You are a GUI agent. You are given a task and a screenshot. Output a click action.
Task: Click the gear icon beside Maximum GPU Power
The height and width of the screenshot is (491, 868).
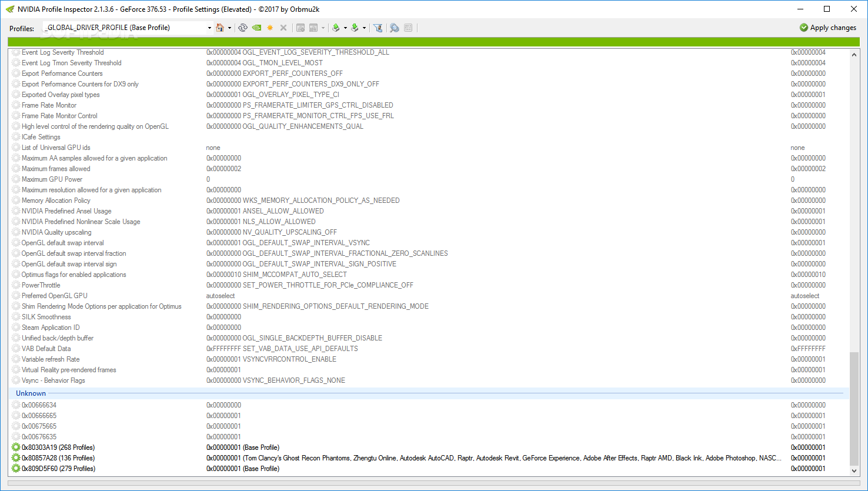(x=16, y=179)
